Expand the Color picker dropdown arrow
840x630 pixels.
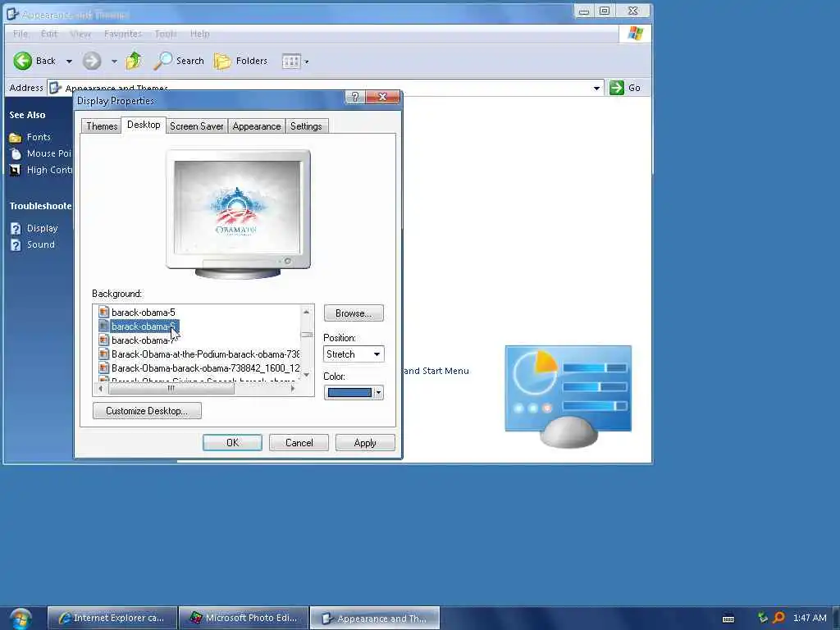pos(378,393)
